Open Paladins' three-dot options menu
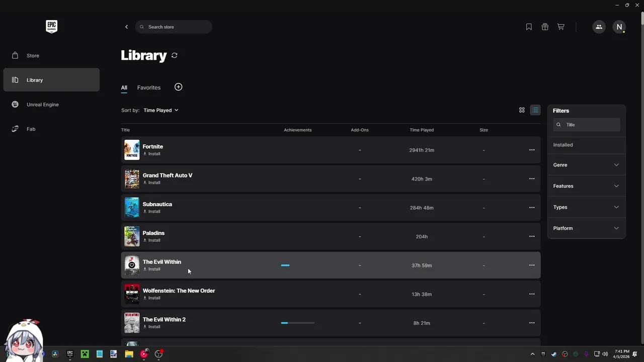This screenshot has height=362, width=644. click(532, 236)
